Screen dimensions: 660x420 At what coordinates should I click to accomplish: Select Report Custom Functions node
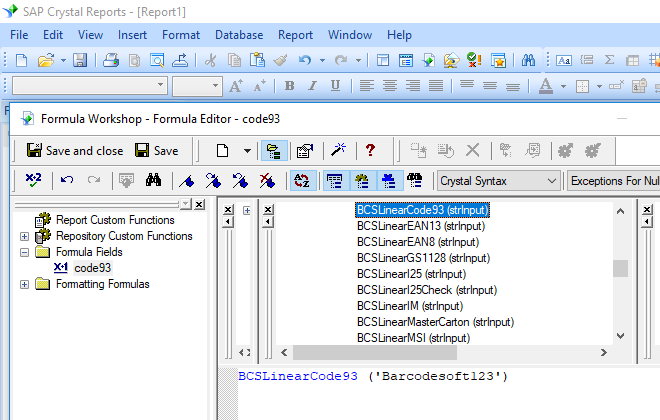(x=115, y=220)
